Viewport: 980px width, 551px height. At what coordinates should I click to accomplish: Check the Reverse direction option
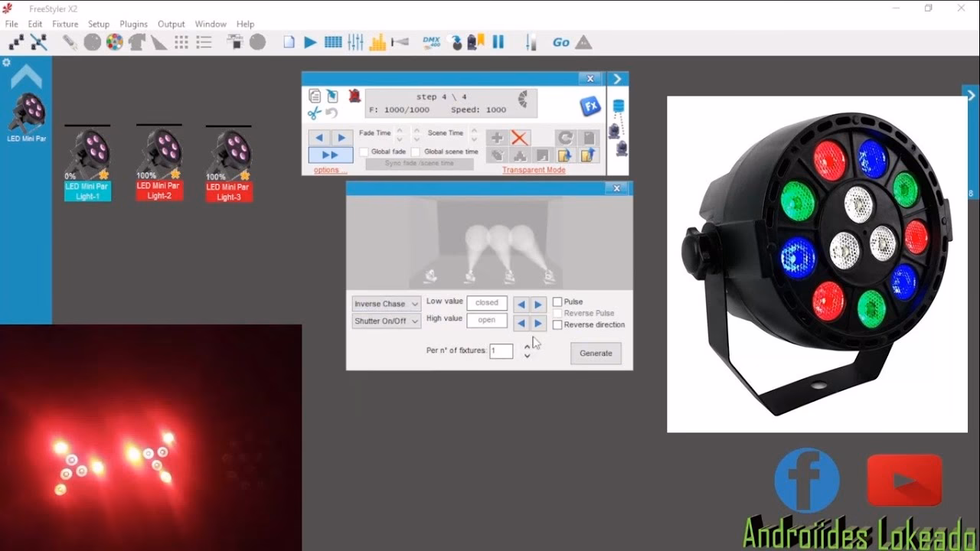[557, 325]
